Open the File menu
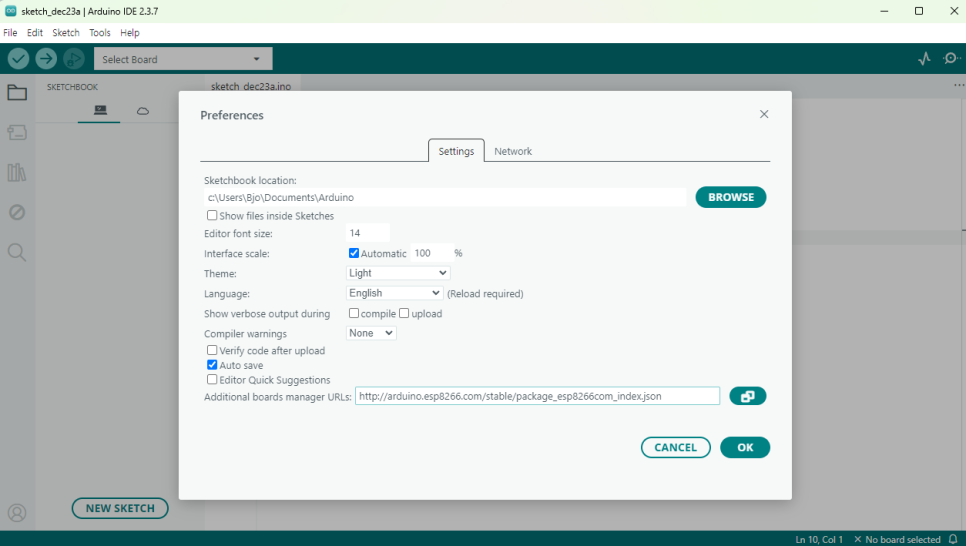 pos(10,33)
